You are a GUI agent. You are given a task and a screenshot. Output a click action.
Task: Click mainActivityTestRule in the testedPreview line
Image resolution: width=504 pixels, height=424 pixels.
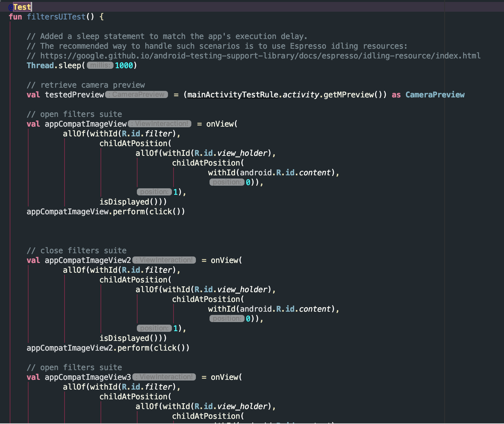(x=233, y=94)
